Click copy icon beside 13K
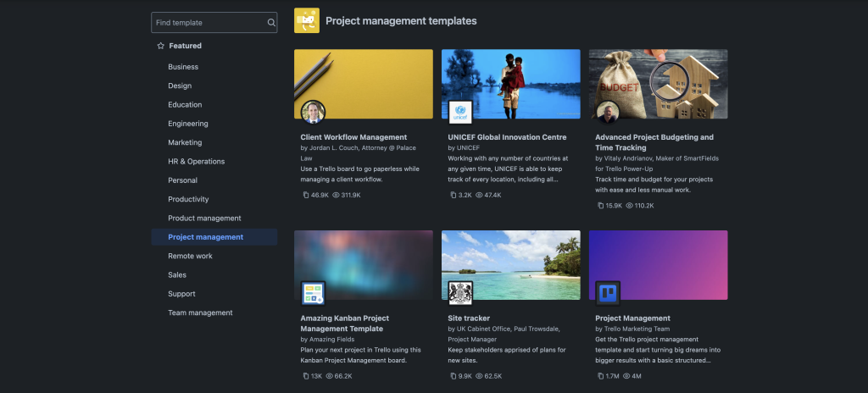 click(x=305, y=376)
